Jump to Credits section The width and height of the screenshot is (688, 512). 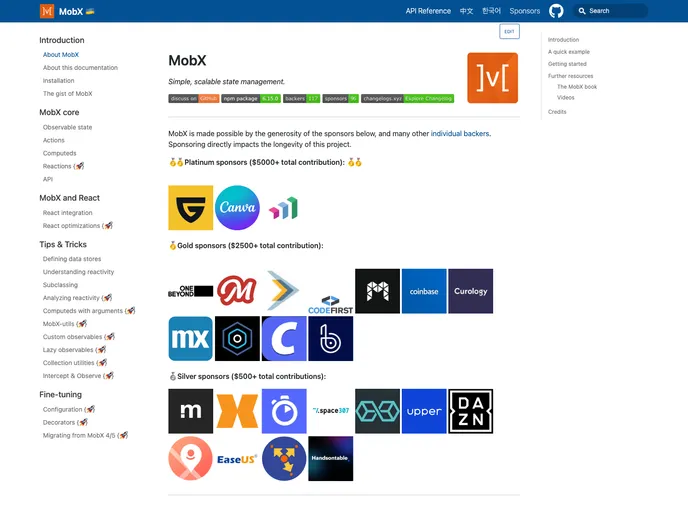click(x=557, y=112)
